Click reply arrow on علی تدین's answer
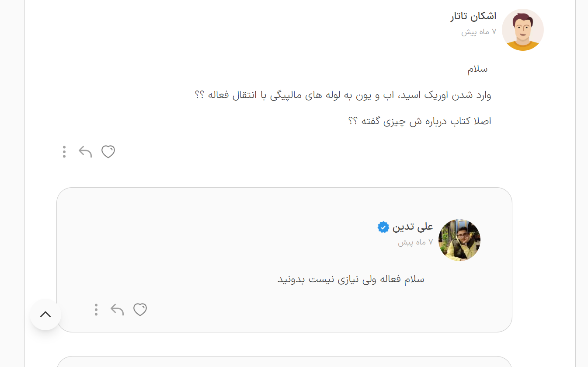 [x=117, y=310]
